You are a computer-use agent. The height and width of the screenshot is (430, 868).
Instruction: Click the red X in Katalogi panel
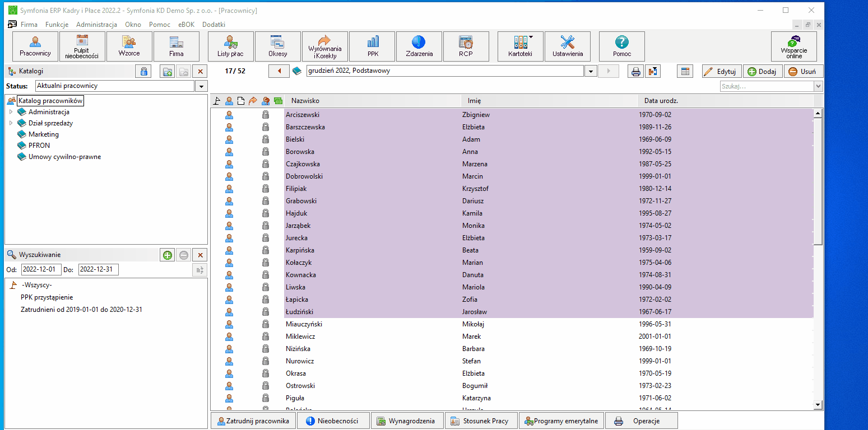200,71
